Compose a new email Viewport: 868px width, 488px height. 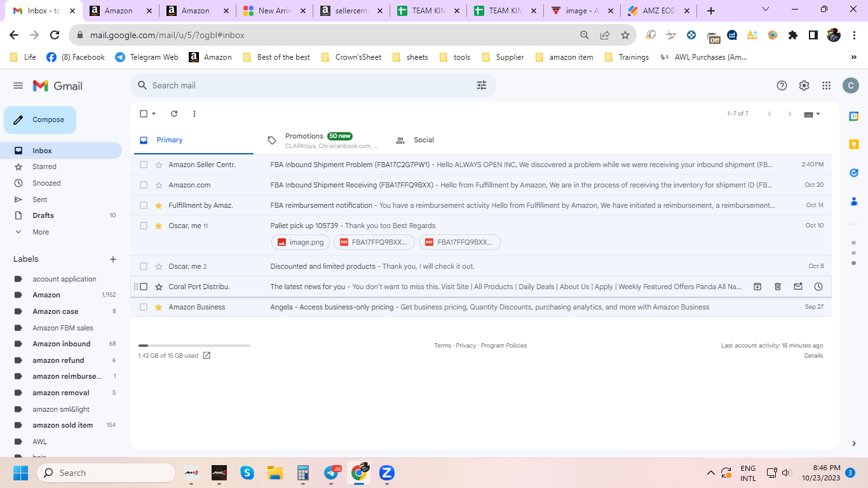pos(40,120)
